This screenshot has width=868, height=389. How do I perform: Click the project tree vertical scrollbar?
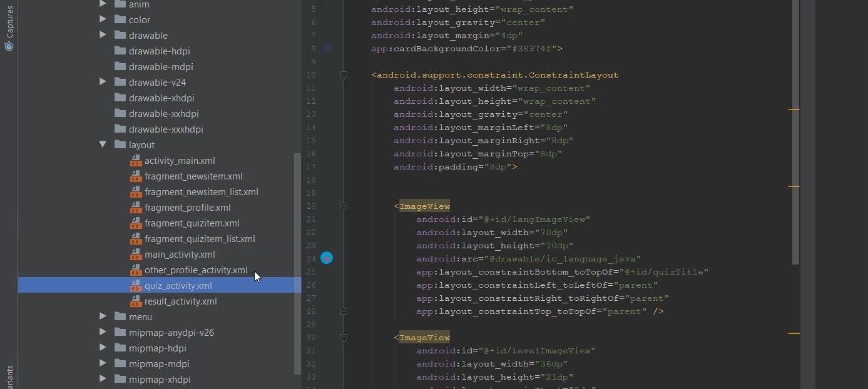tap(297, 263)
